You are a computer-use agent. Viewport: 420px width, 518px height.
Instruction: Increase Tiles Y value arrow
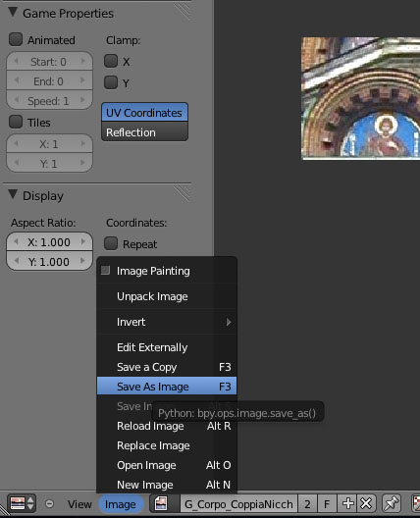tap(83, 163)
